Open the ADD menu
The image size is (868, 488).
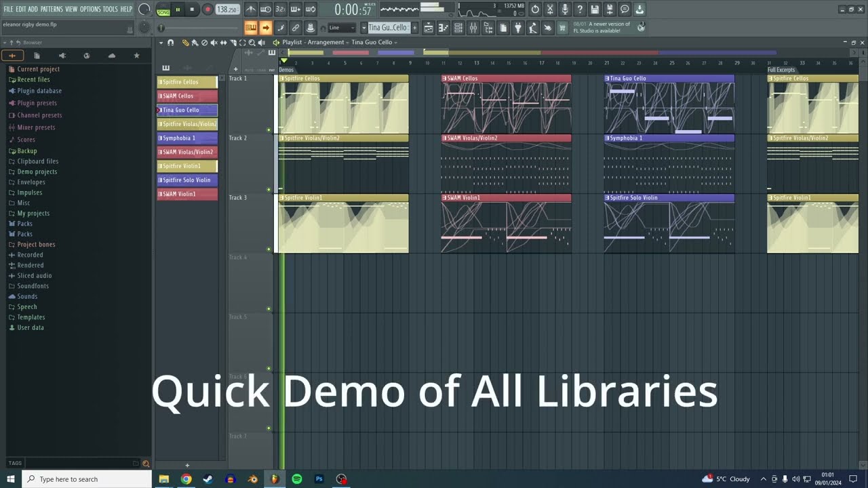[33, 9]
